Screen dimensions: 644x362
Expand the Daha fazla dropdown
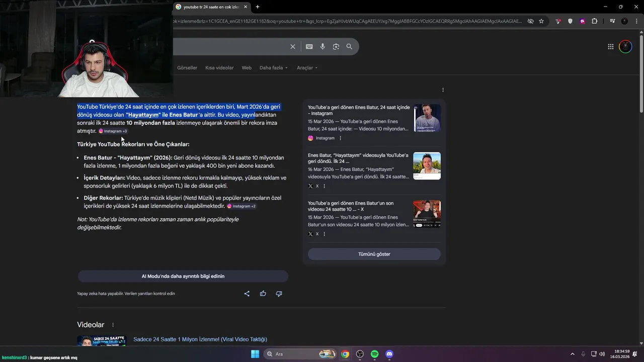tap(274, 68)
